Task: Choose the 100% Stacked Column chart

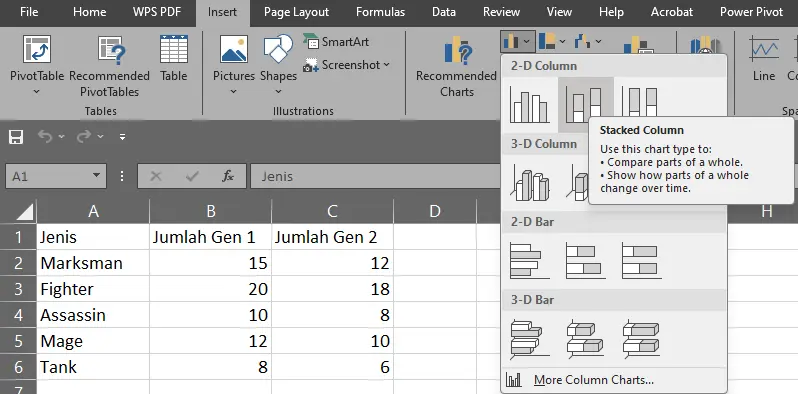Action: (641, 102)
